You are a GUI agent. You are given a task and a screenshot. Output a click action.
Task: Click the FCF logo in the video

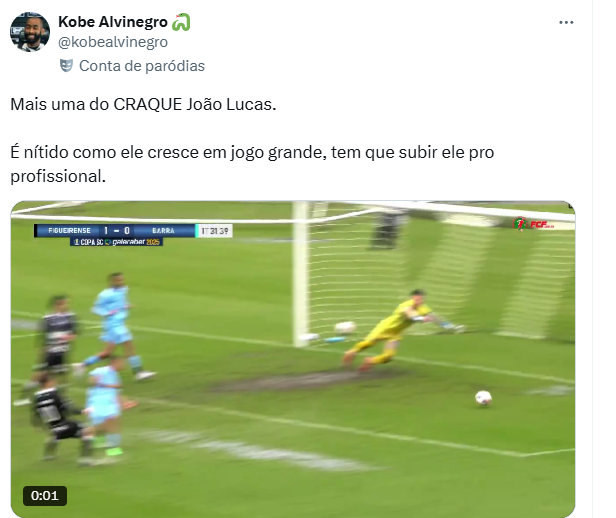[534, 224]
